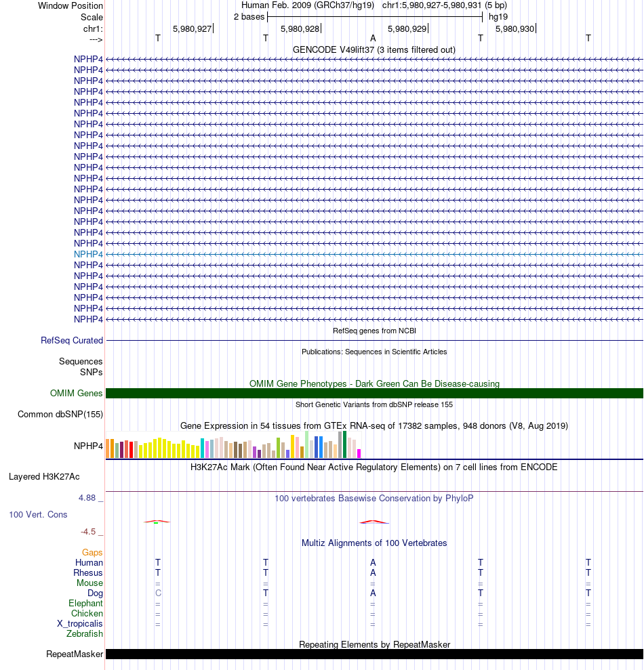Click the hg19 label beside the scale bar
This screenshot has height=670, width=644.
click(498, 17)
